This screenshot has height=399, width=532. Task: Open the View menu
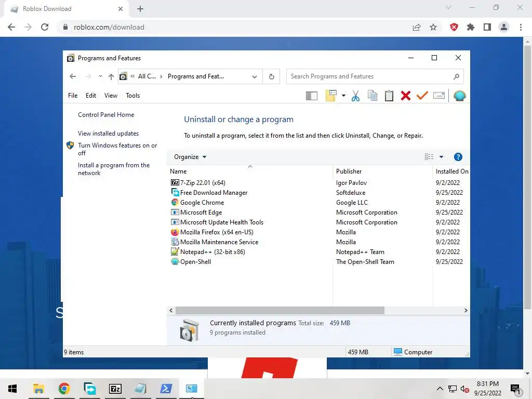(111, 96)
